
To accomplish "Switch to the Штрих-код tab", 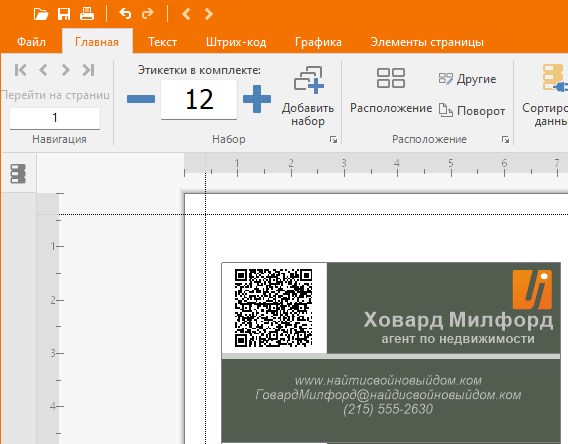I will point(236,42).
